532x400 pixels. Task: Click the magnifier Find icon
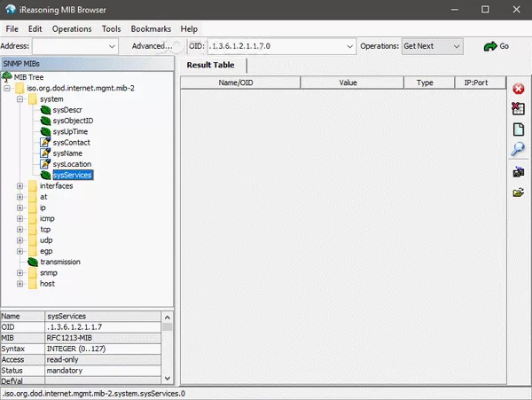(519, 149)
